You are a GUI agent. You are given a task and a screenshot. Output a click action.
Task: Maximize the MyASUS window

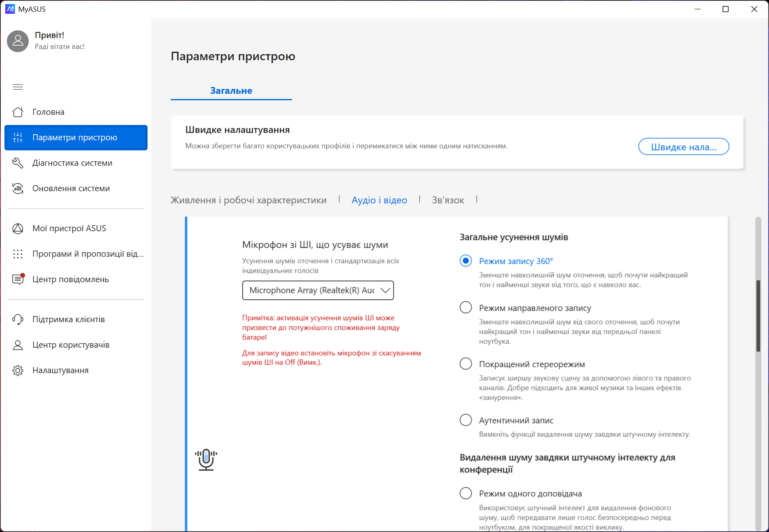point(725,9)
